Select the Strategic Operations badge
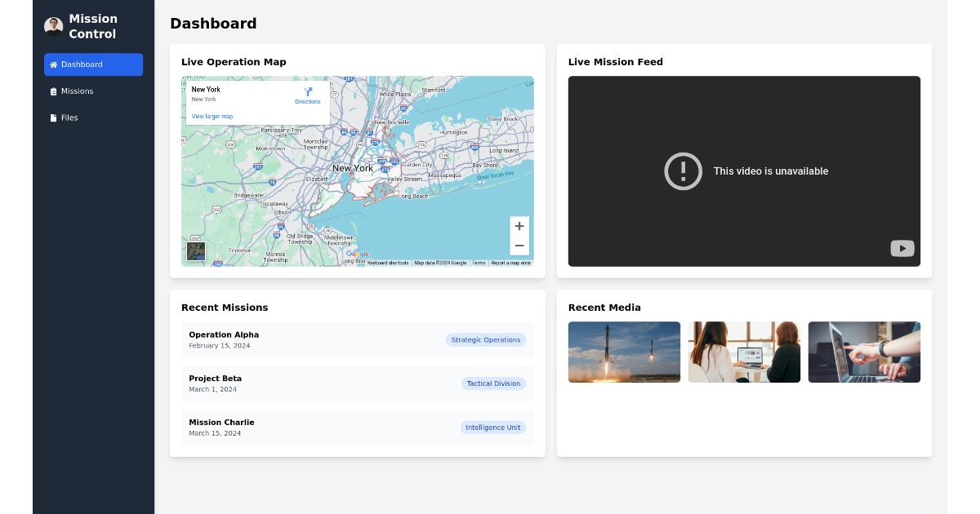Image resolution: width=980 pixels, height=514 pixels. [x=486, y=339]
